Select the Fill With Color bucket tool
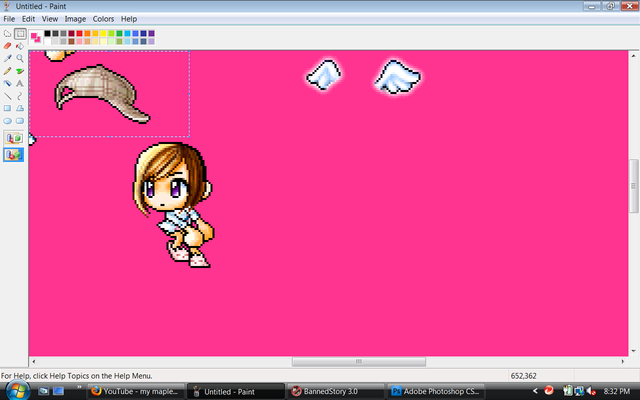Viewport: 640px width, 400px height. [20, 46]
